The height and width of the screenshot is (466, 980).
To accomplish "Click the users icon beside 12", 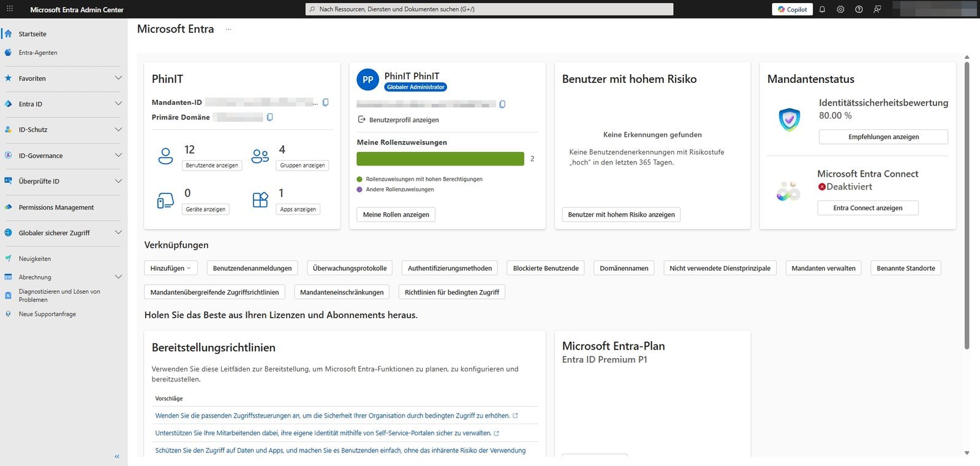I will pos(166,156).
